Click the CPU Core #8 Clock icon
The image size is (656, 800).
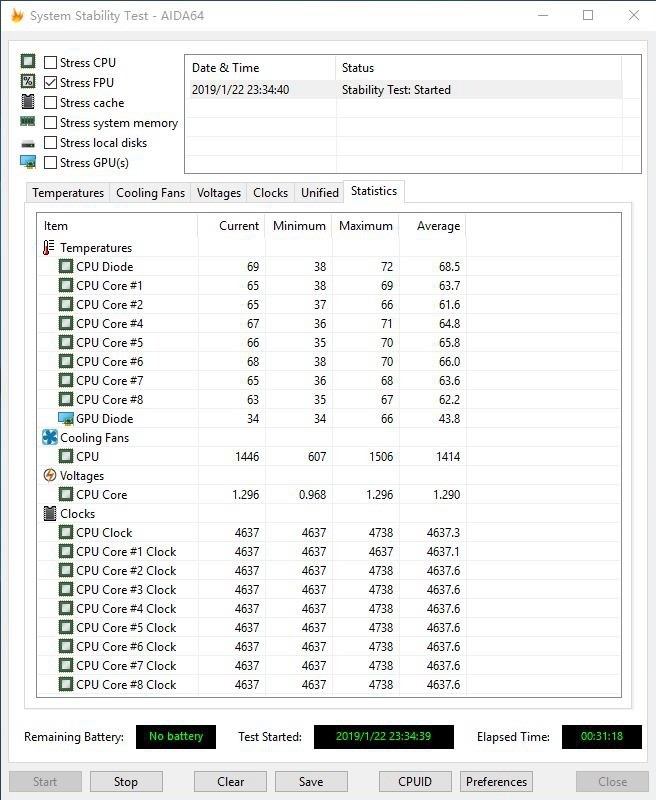pyautogui.click(x=66, y=684)
